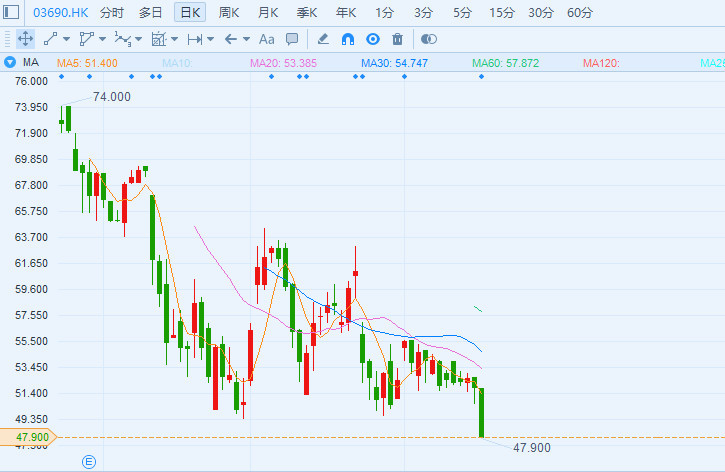Viewport: 725px width, 472px height.
Task: Switch to 5分 minute chart
Action: [462, 13]
